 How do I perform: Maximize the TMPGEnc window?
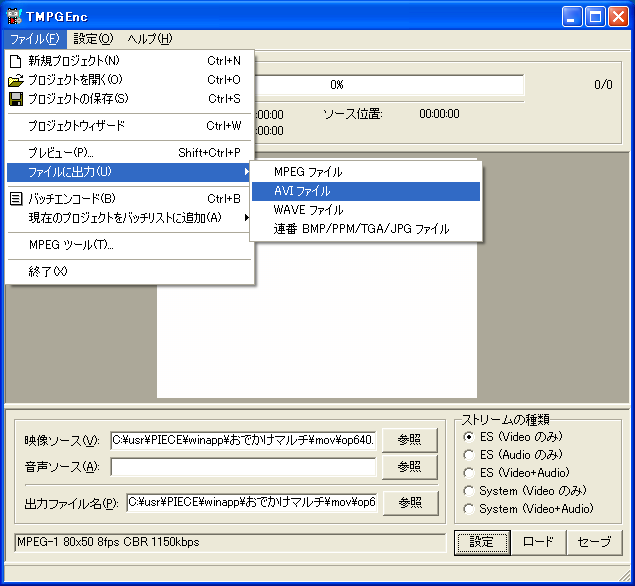tap(595, 17)
